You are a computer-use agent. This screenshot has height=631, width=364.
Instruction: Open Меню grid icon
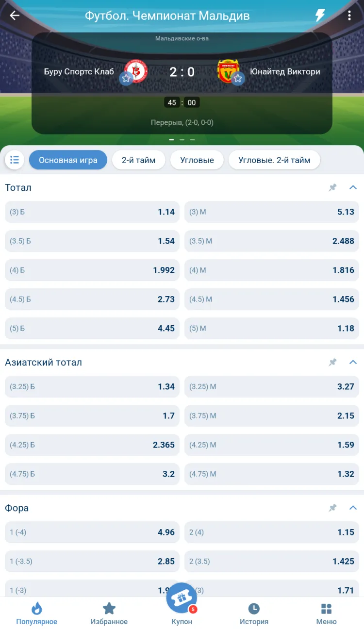tap(326, 609)
